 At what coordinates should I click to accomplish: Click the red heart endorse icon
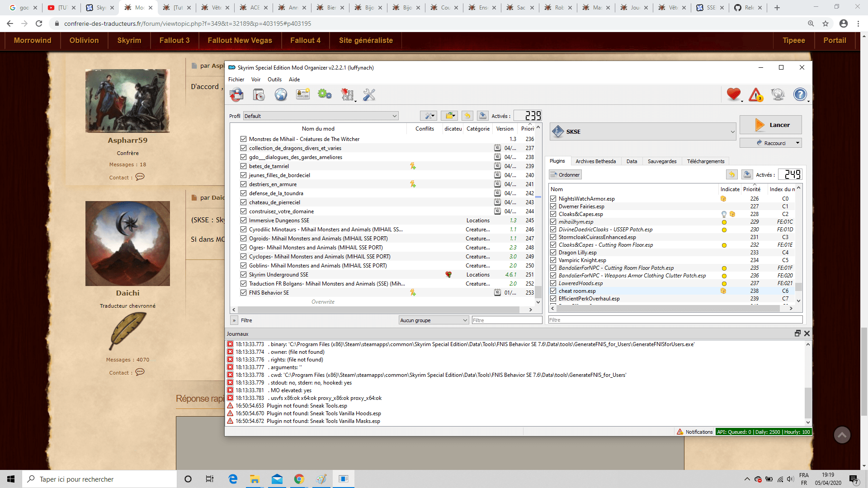(x=734, y=94)
